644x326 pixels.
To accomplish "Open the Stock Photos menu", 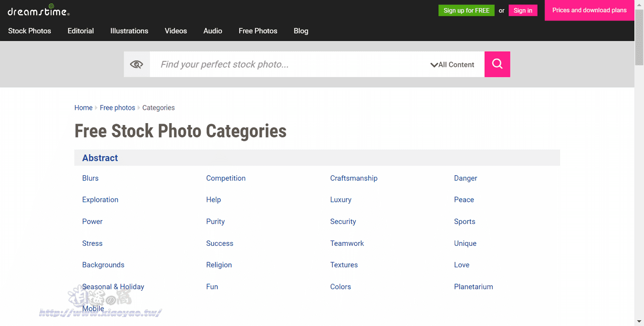I will [x=30, y=31].
